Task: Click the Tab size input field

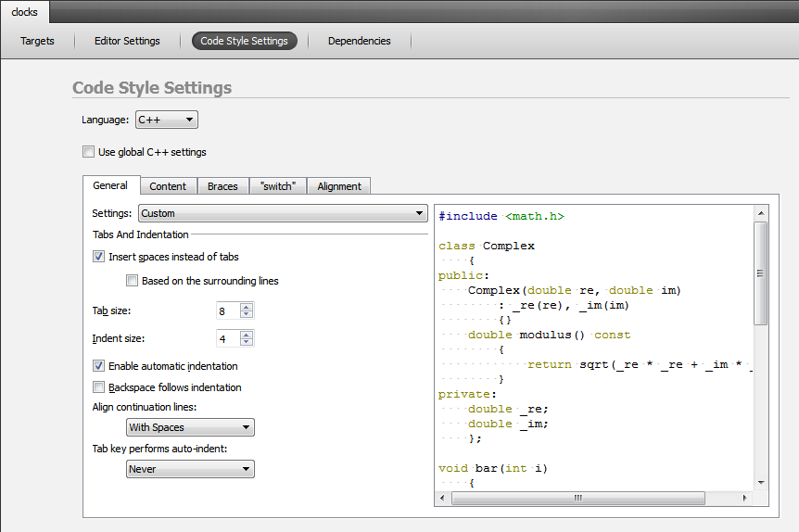Action: pos(228,310)
